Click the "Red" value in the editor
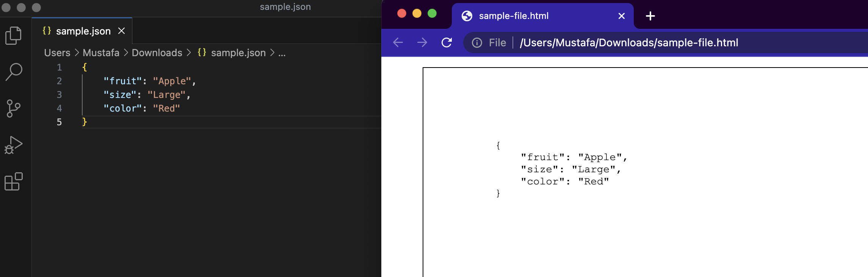The image size is (868, 277). 166,108
